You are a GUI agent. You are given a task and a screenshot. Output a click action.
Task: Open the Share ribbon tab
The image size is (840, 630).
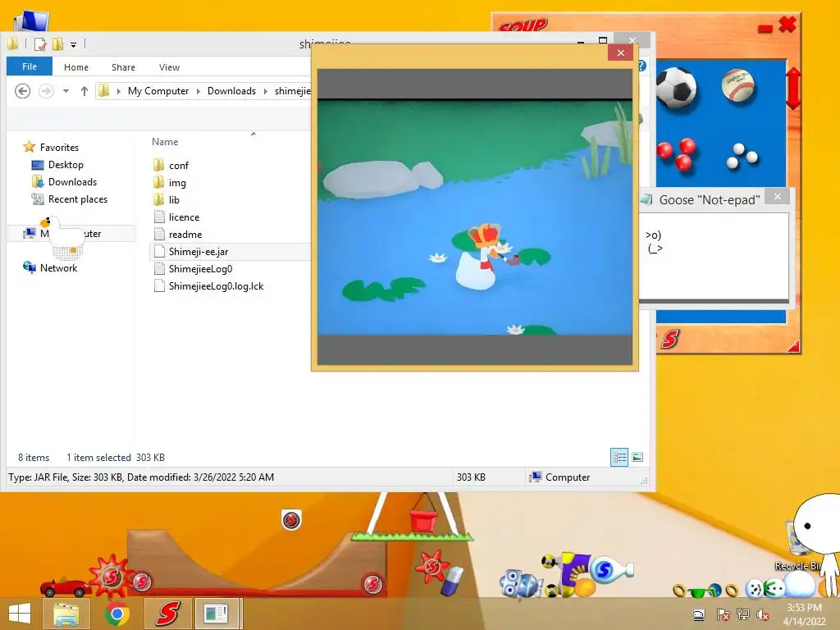[123, 67]
